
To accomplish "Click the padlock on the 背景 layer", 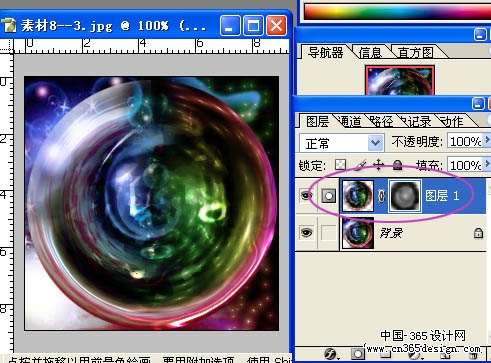I will tap(478, 233).
